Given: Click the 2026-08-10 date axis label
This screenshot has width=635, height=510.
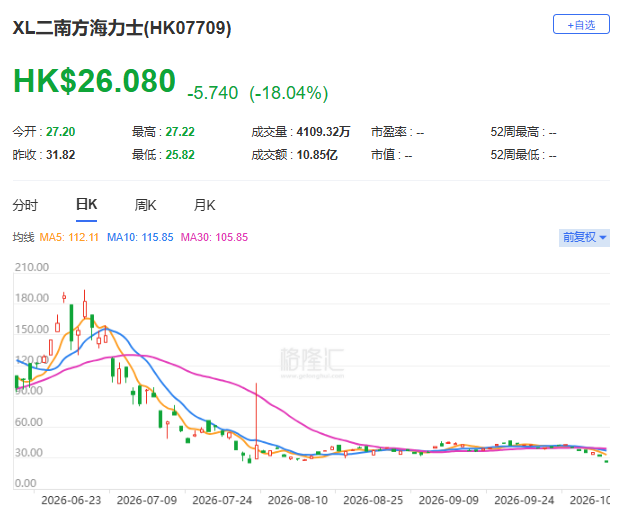Looking at the screenshot, I should coord(298,500).
